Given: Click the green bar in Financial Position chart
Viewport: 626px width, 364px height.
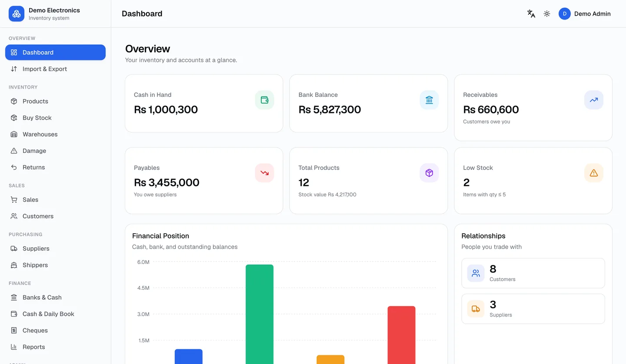Looking at the screenshot, I should [260, 314].
